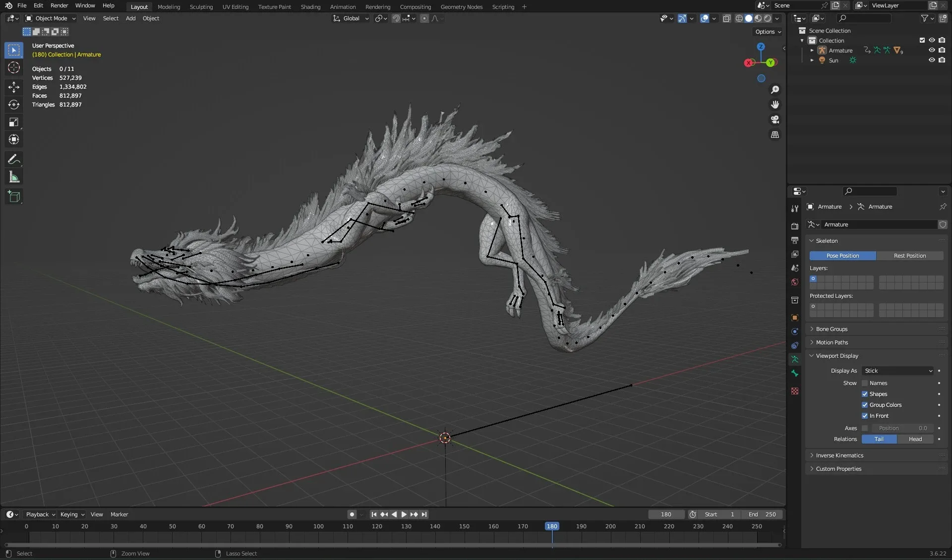Screen dimensions: 952x560
Task: Switch to the Sculpting workspace tab
Action: coord(201,6)
